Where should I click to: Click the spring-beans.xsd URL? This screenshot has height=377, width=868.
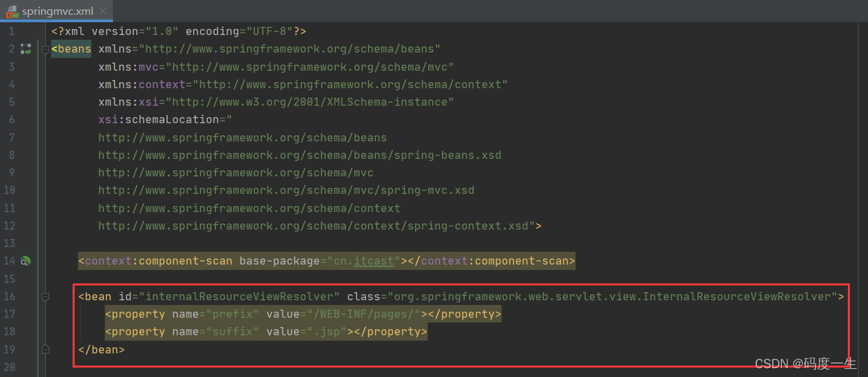tap(300, 155)
